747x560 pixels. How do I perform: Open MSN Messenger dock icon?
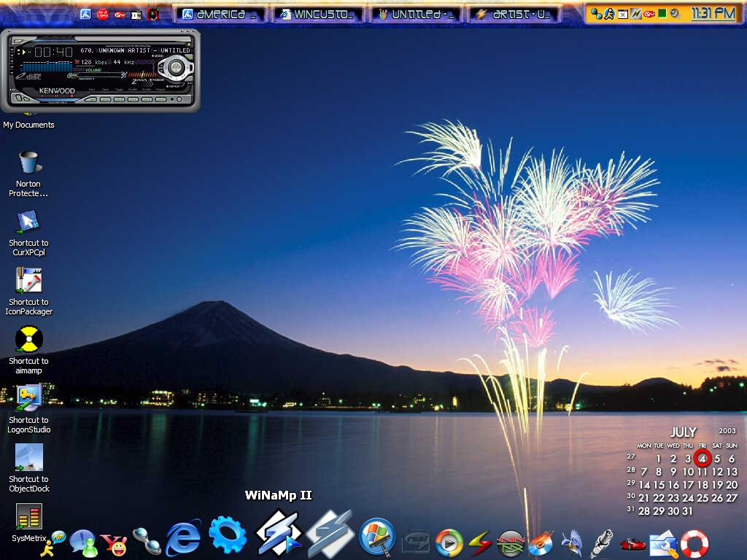click(84, 543)
